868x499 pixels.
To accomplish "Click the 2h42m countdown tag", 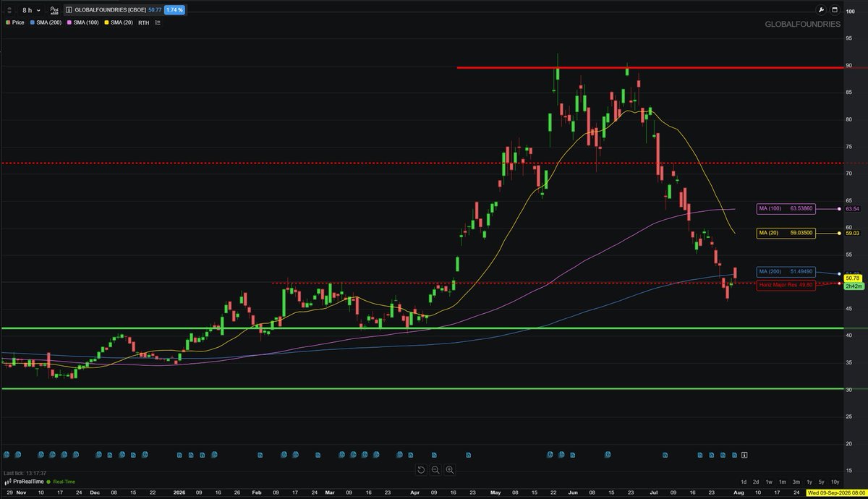I will [x=854, y=286].
